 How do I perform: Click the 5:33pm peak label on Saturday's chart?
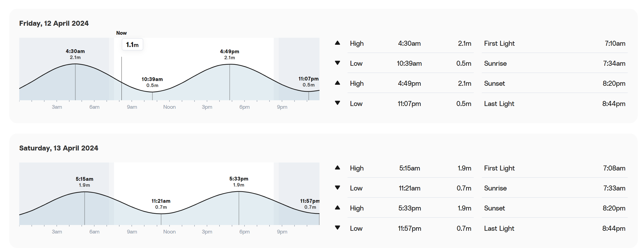(239, 179)
